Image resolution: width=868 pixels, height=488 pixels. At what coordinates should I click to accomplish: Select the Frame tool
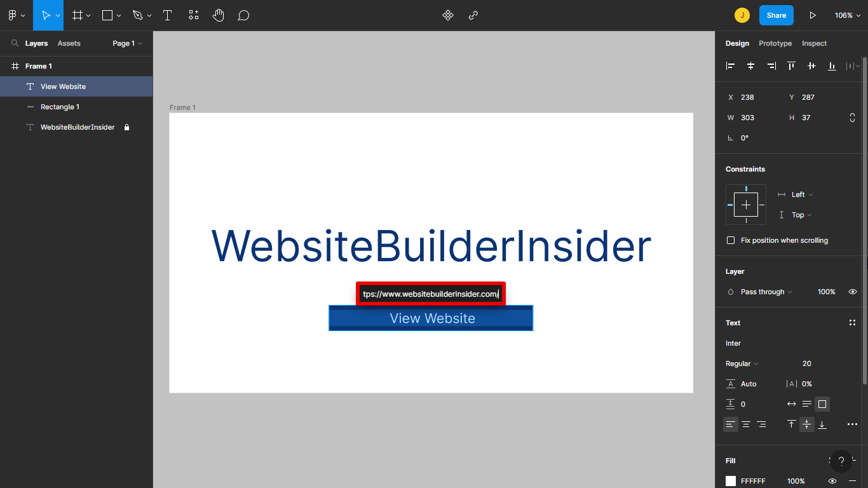(78, 15)
